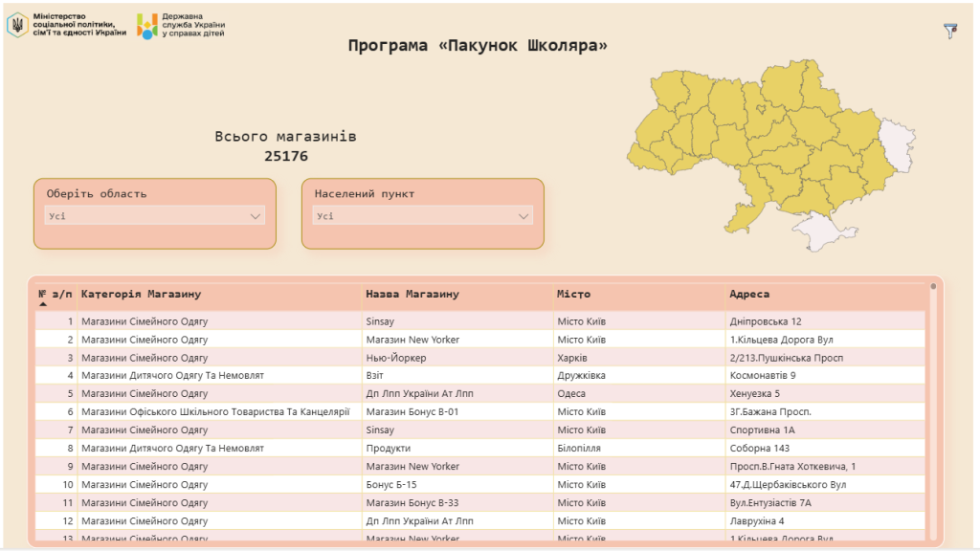Click the Ukrainian trident ministry emblem logo

(x=17, y=27)
